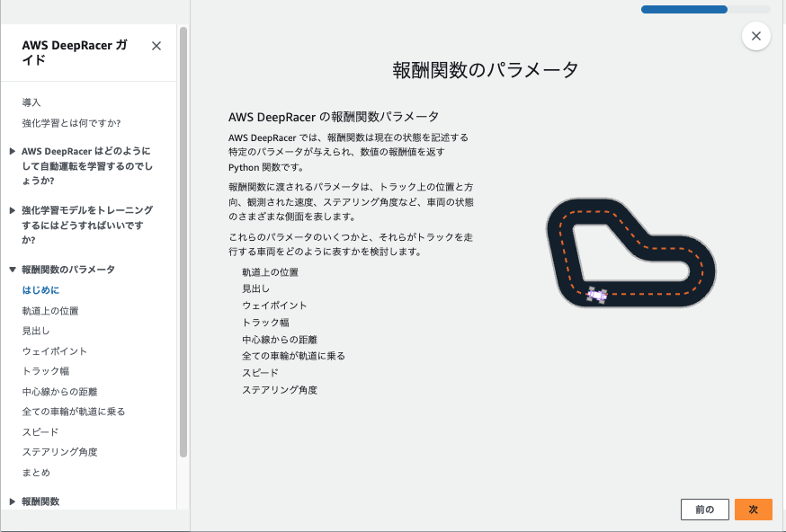Close the 報酬関数のパラメータ dialog
Image resolution: width=786 pixels, height=532 pixels.
[x=755, y=36]
